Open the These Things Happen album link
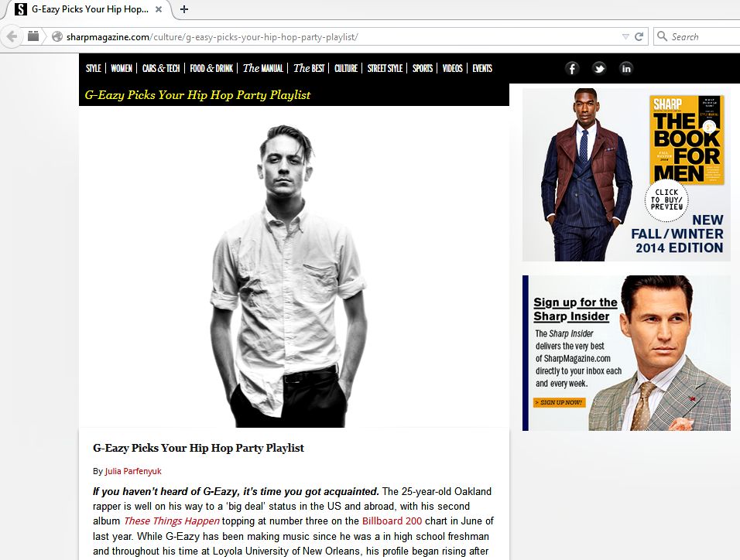Image resolution: width=740 pixels, height=560 pixels. click(x=172, y=521)
